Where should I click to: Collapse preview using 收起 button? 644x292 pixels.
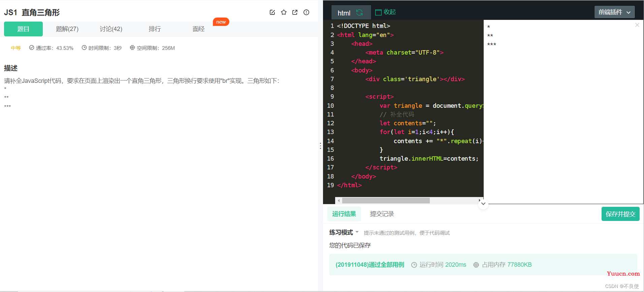(x=386, y=12)
